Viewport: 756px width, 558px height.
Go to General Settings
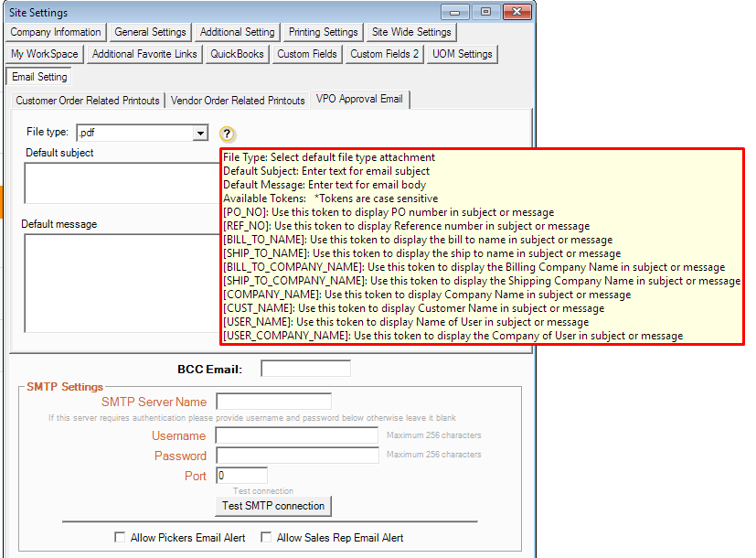[150, 32]
